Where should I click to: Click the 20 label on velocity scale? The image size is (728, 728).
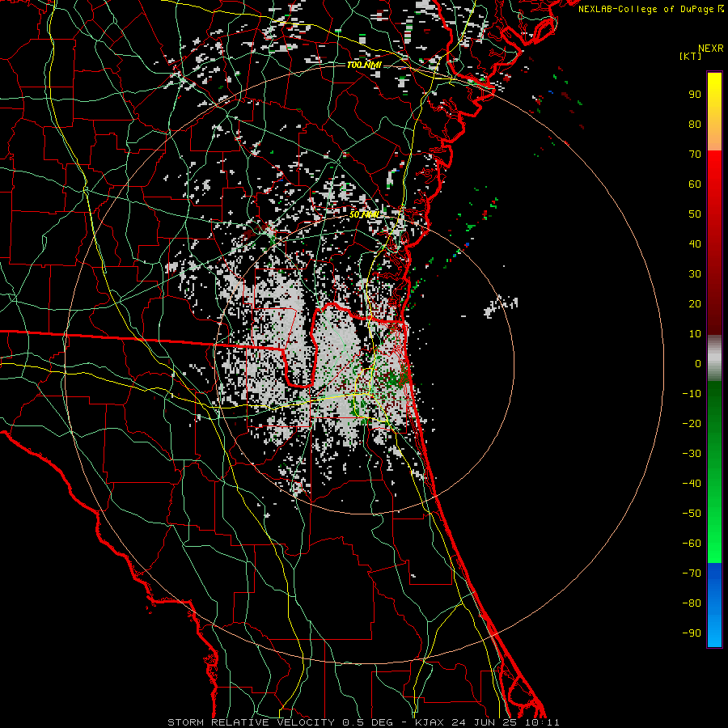(695, 304)
